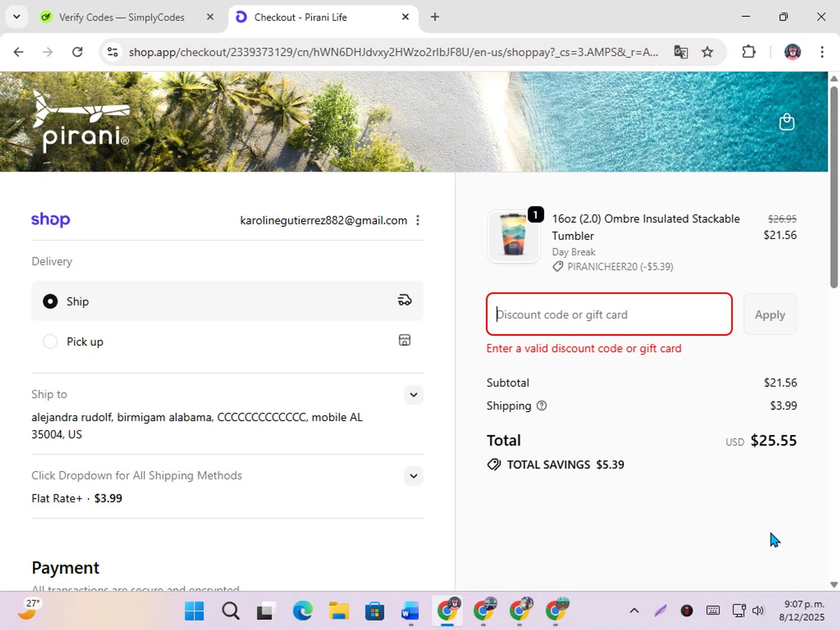Viewport: 840px width, 630px height.
Task: Open the weather widget on the taskbar
Action: click(28, 609)
